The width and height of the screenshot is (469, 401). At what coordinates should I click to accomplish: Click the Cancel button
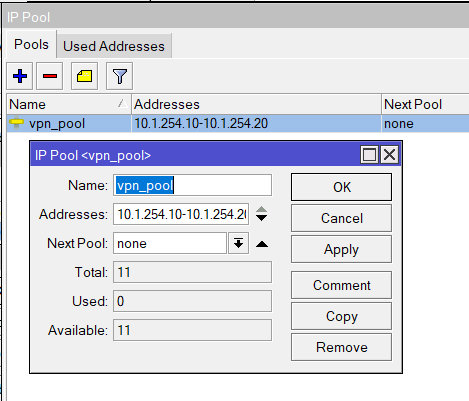pyautogui.click(x=341, y=218)
